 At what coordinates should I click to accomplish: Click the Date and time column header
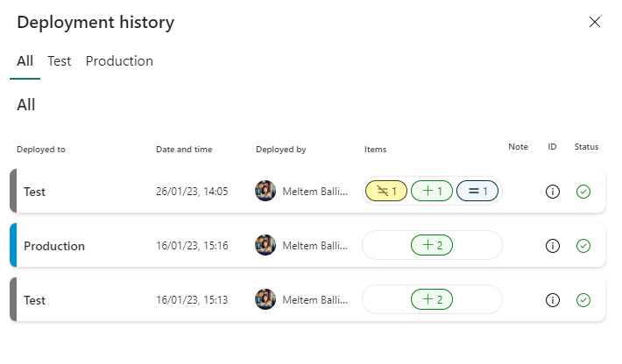(x=184, y=150)
